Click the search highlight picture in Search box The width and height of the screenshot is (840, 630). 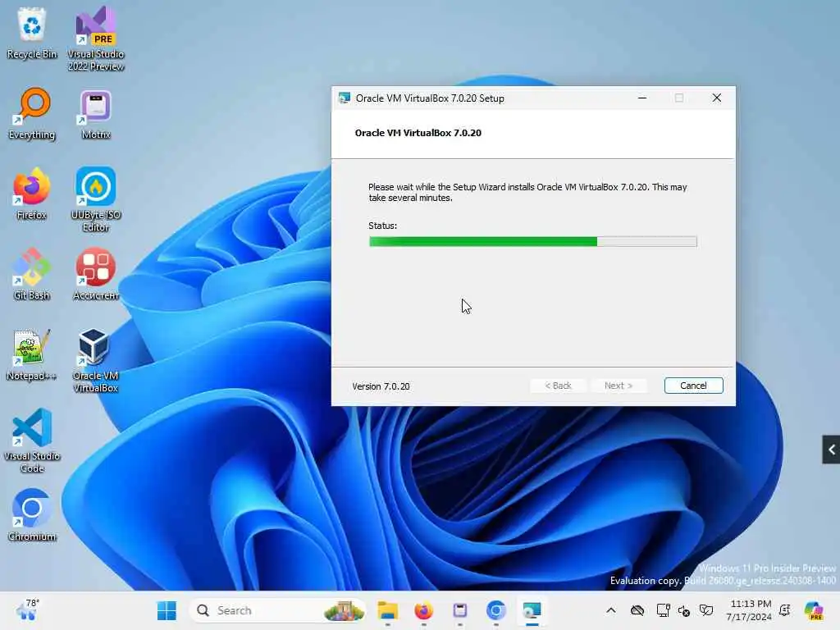344,610
